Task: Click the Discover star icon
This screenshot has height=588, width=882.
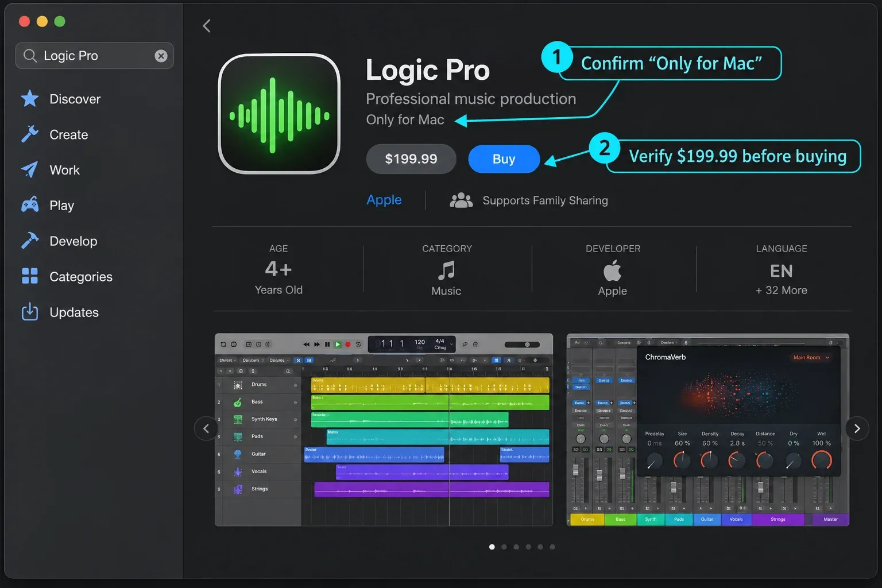Action: pyautogui.click(x=30, y=99)
